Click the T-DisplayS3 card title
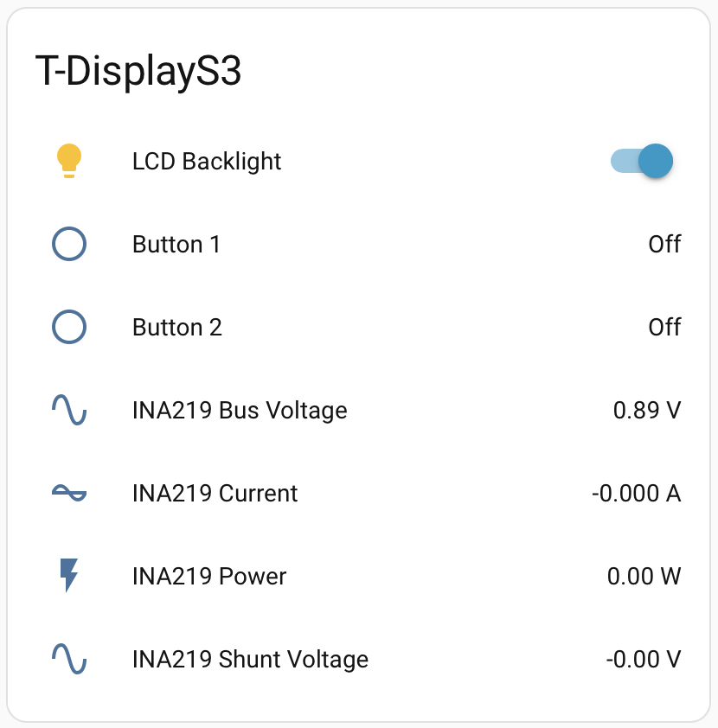 click(x=138, y=72)
